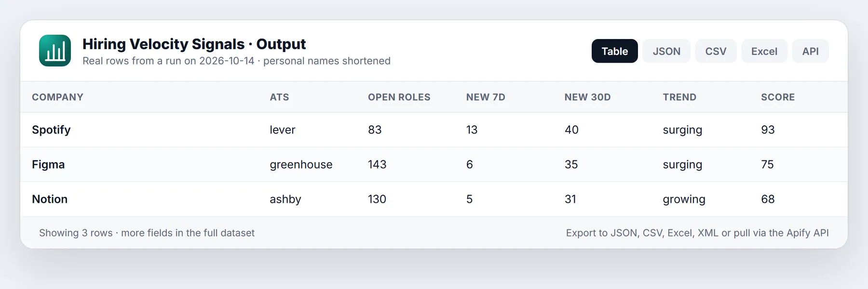Click the NEW 30D column header
Viewport: 868px width, 289px height.
point(587,97)
